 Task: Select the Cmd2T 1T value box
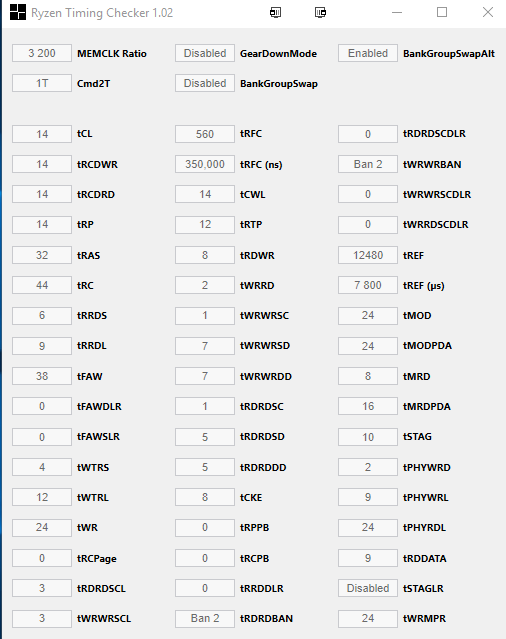[42, 83]
